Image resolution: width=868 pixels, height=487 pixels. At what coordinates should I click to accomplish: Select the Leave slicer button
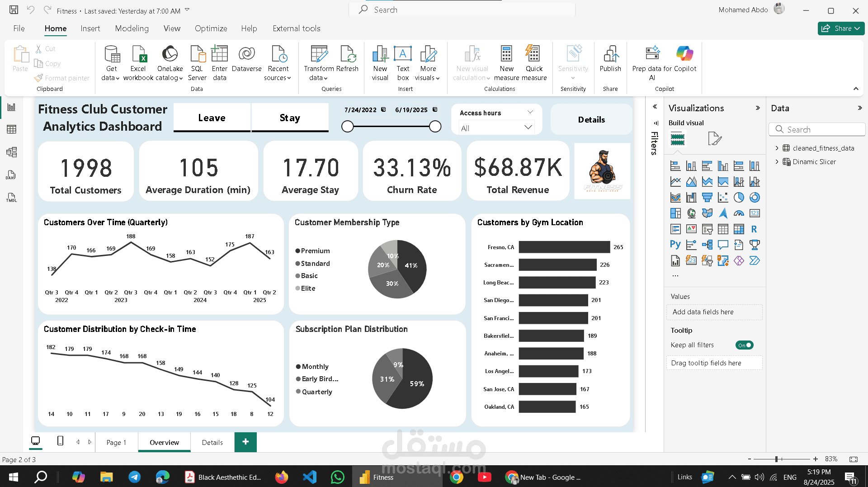click(212, 118)
